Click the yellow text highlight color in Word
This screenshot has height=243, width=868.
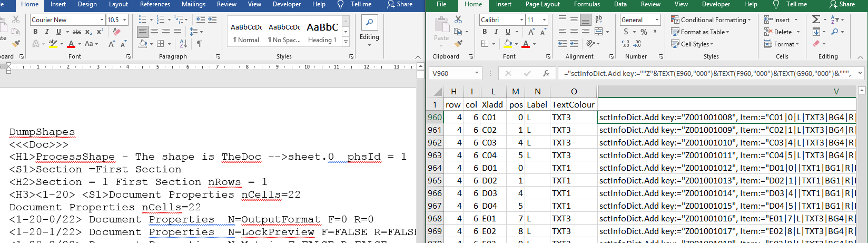click(53, 44)
